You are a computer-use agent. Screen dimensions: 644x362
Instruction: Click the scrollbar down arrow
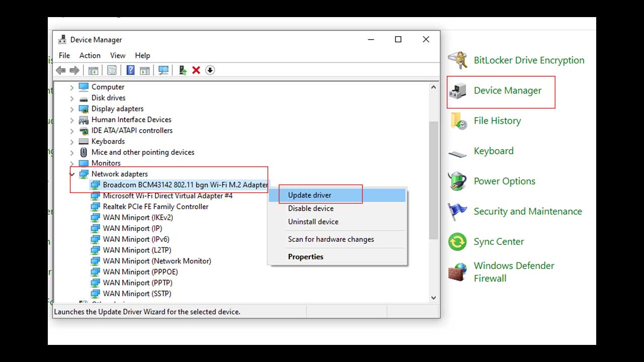click(433, 297)
